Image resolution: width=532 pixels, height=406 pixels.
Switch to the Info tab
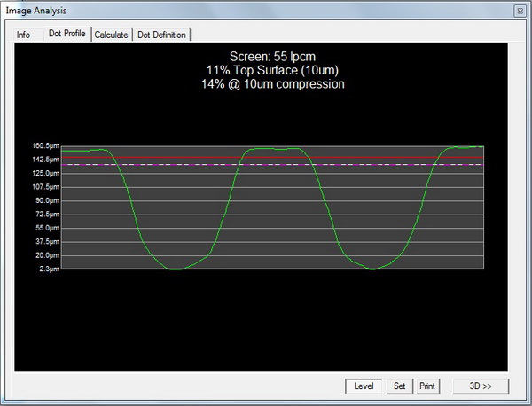click(x=24, y=35)
